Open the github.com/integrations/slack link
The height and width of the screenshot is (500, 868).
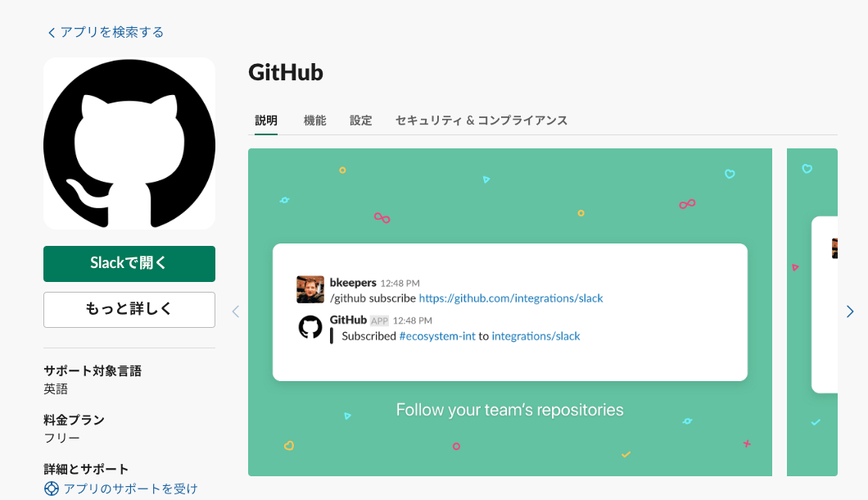[510, 298]
